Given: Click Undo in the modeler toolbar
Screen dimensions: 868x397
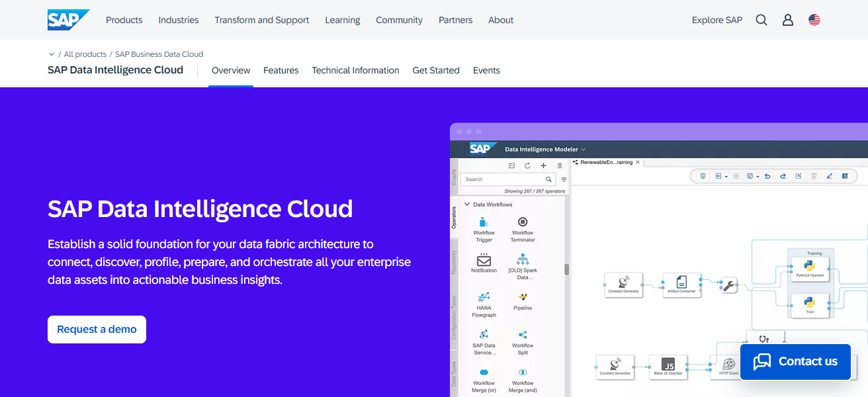Looking at the screenshot, I should [768, 176].
